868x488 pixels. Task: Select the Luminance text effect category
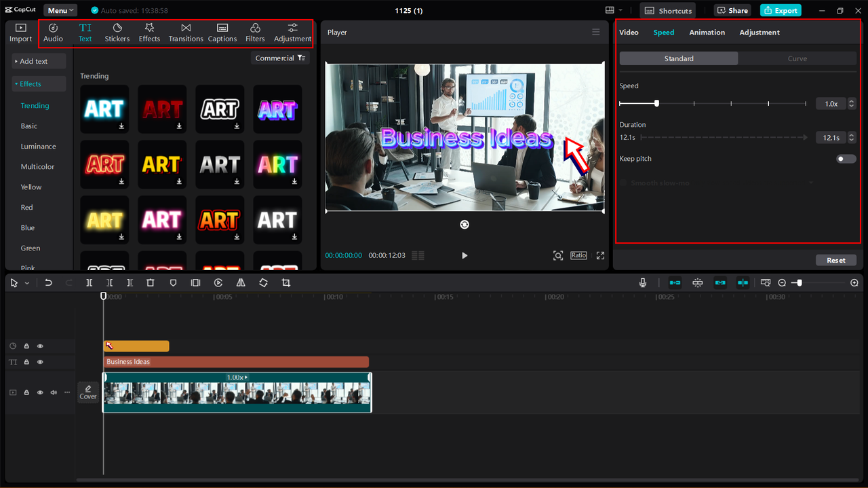click(x=38, y=147)
